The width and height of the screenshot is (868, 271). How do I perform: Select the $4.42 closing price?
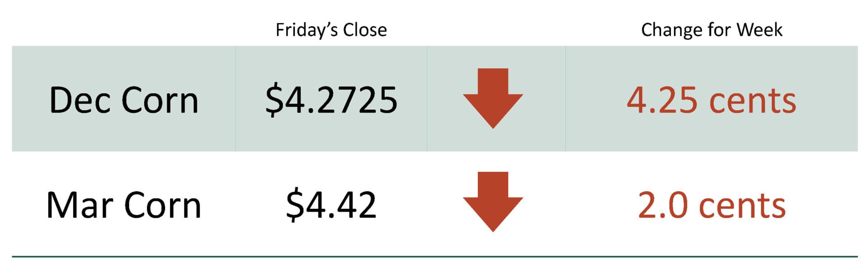coord(331,205)
